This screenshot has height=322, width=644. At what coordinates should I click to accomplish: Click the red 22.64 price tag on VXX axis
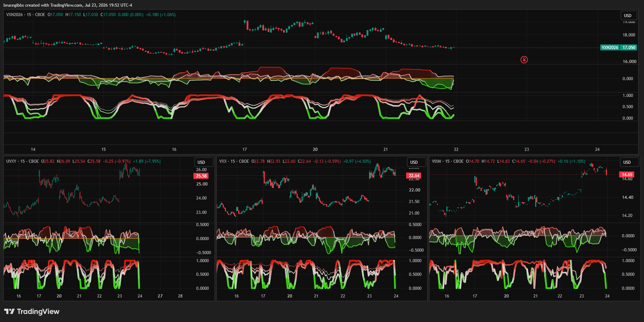(414, 176)
